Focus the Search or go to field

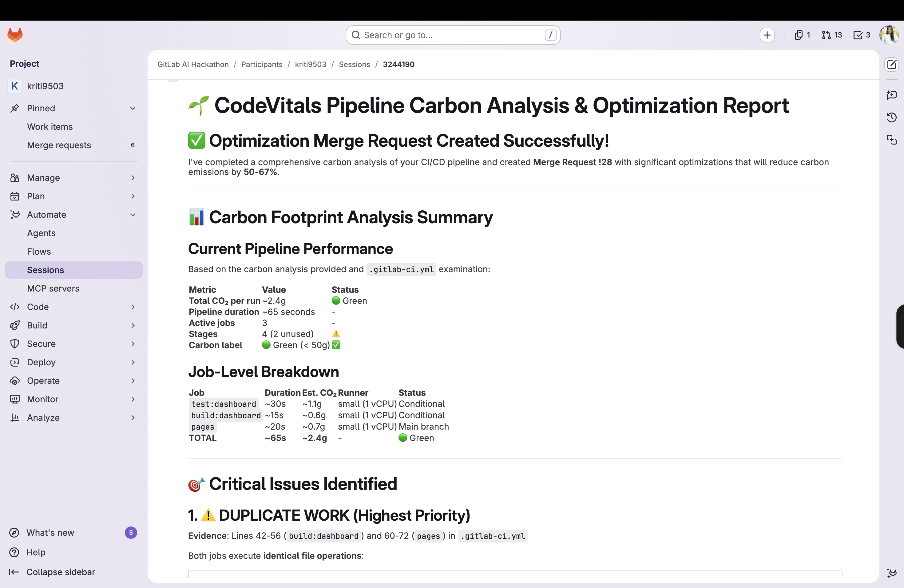click(452, 35)
